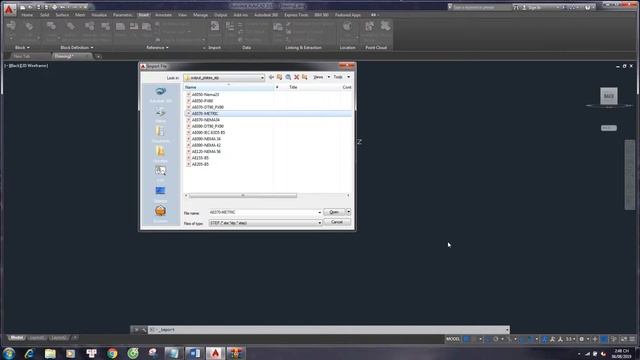Viewport: 640px width, 360px height.
Task: Click the arrow next to Open button
Action: pyautogui.click(x=348, y=212)
